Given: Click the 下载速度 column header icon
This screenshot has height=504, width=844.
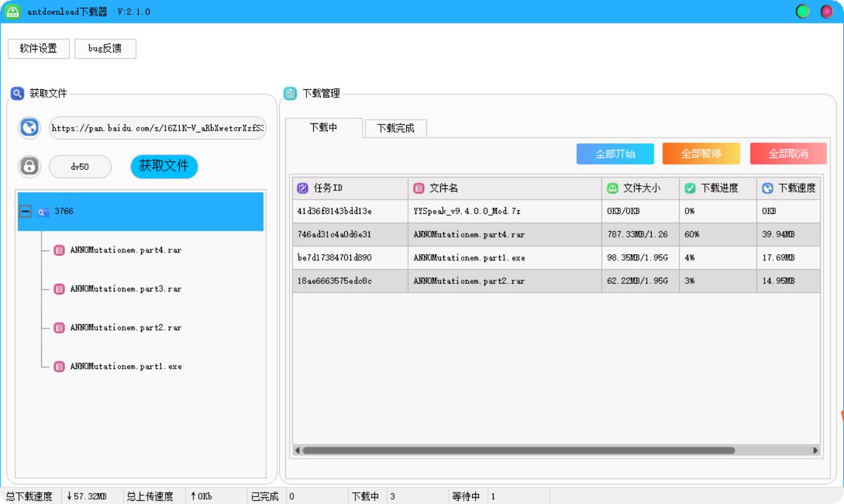Looking at the screenshot, I should pos(767,188).
